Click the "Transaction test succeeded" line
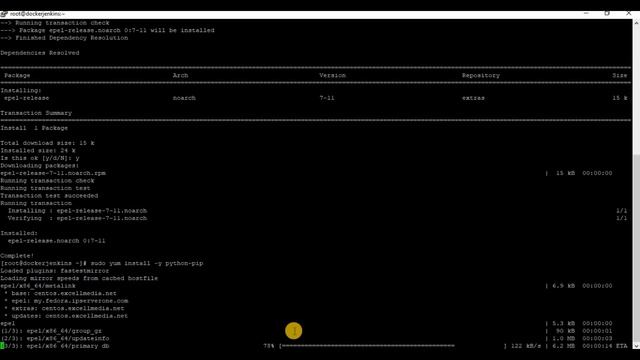 point(49,196)
